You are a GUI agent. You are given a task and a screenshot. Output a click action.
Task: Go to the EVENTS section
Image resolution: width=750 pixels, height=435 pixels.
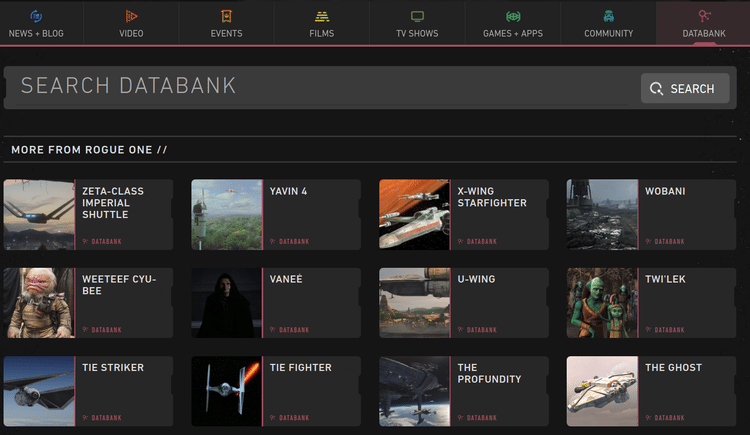tap(226, 33)
